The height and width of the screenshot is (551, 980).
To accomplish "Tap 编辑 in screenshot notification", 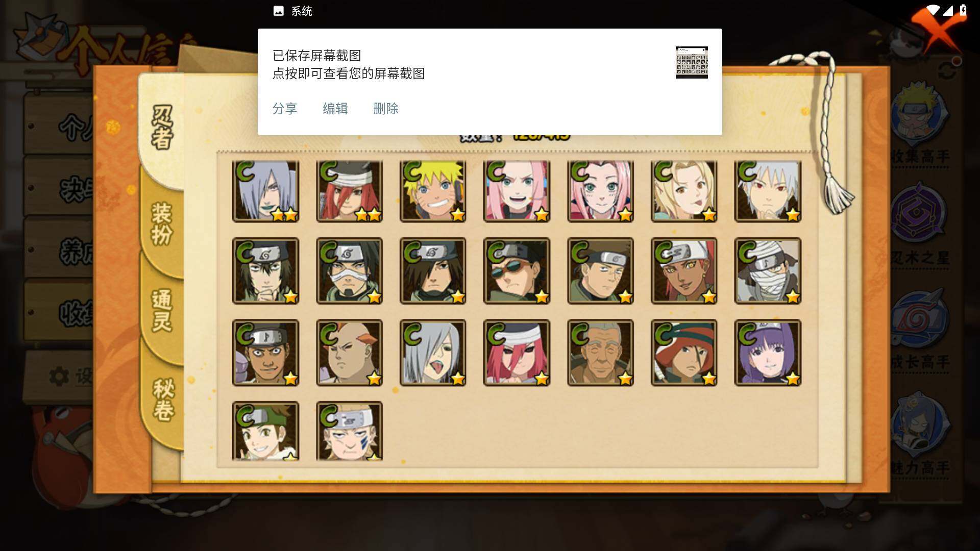I will click(335, 109).
